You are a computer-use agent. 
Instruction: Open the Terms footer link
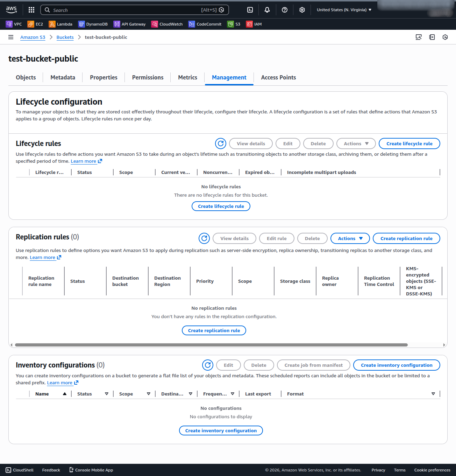[x=400, y=470]
